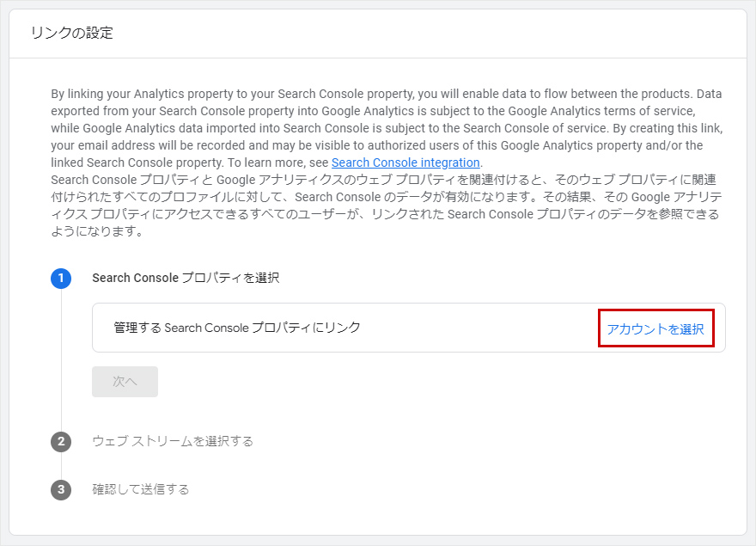
Task: Expand the 確認して送信する step
Action: tap(141, 489)
